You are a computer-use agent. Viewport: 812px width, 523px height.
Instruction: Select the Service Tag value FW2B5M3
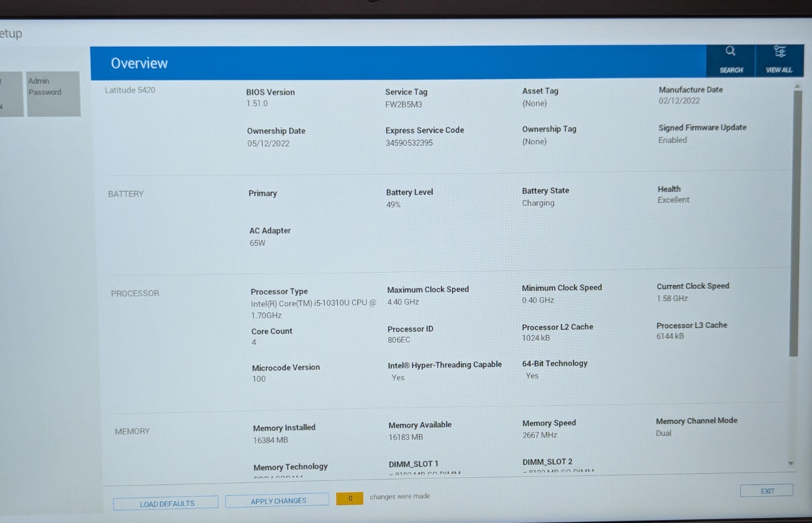[x=403, y=105]
